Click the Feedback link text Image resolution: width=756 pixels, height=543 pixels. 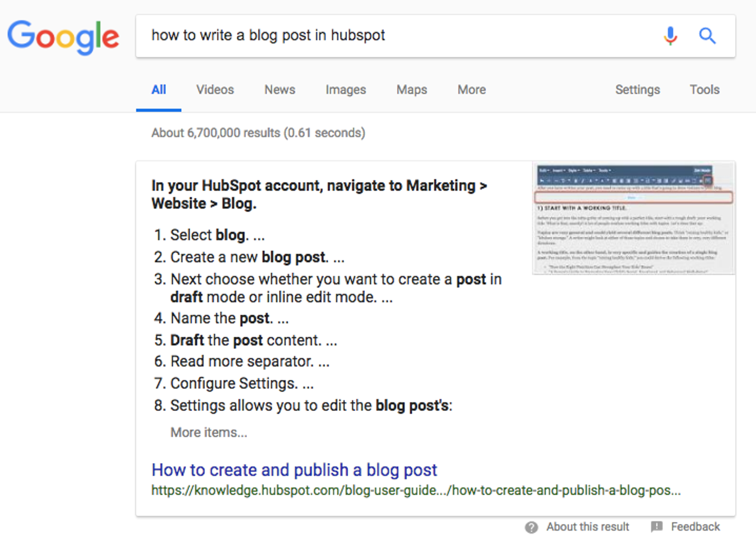pyautogui.click(x=695, y=527)
